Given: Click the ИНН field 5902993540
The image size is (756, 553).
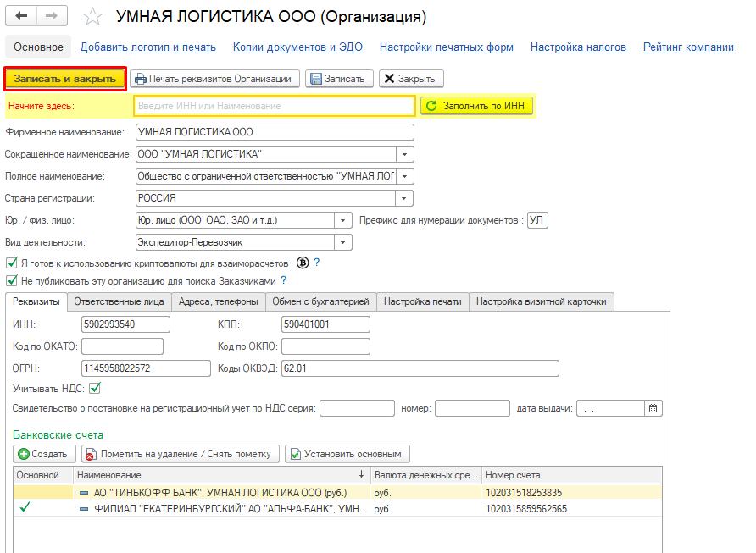Looking at the screenshot, I should pos(125,324).
